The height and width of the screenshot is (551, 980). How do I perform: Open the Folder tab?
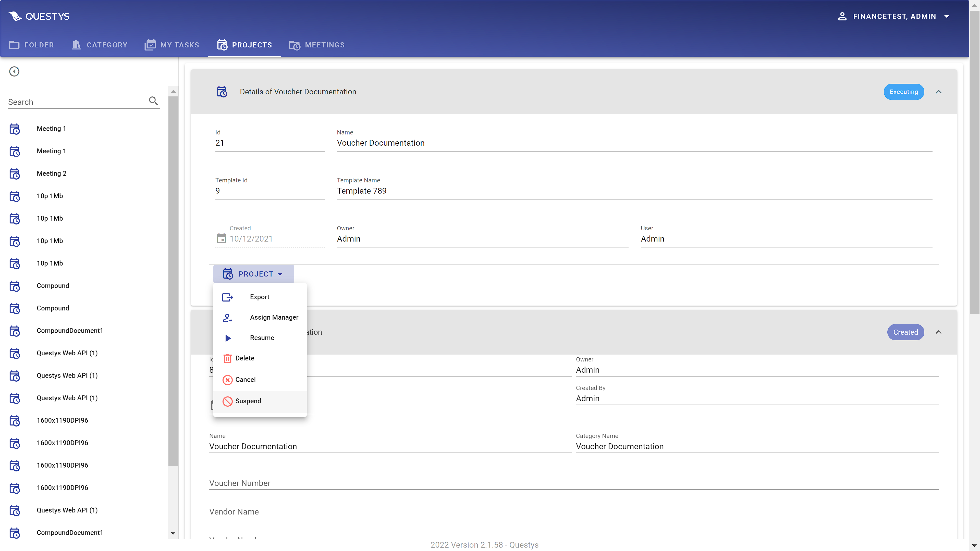32,45
